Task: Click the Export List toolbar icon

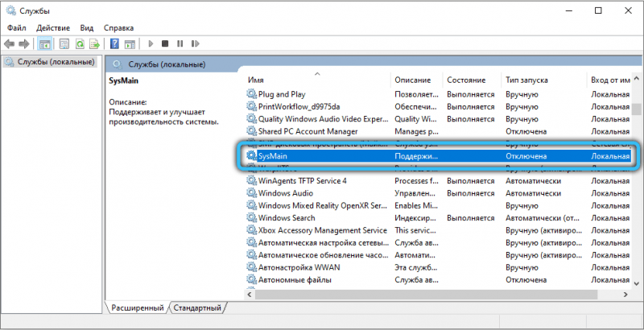Action: click(95, 43)
